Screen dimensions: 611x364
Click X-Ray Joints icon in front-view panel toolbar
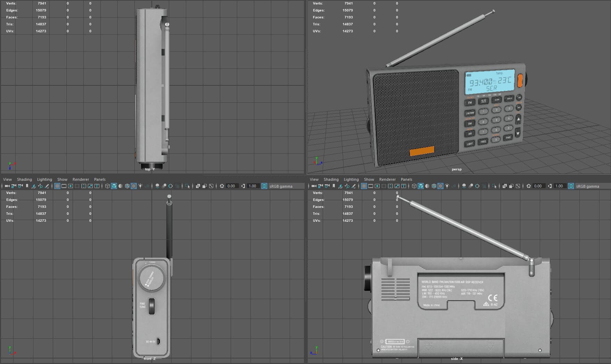[211, 186]
